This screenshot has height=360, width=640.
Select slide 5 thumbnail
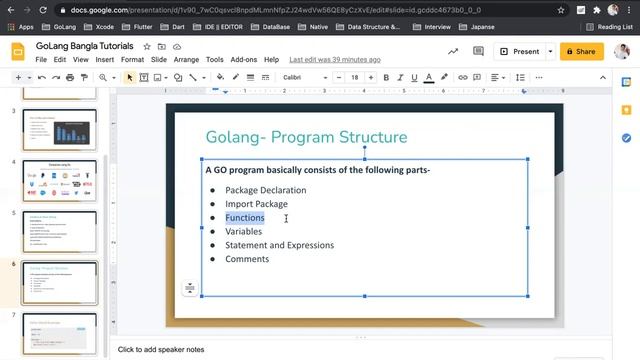(x=60, y=232)
